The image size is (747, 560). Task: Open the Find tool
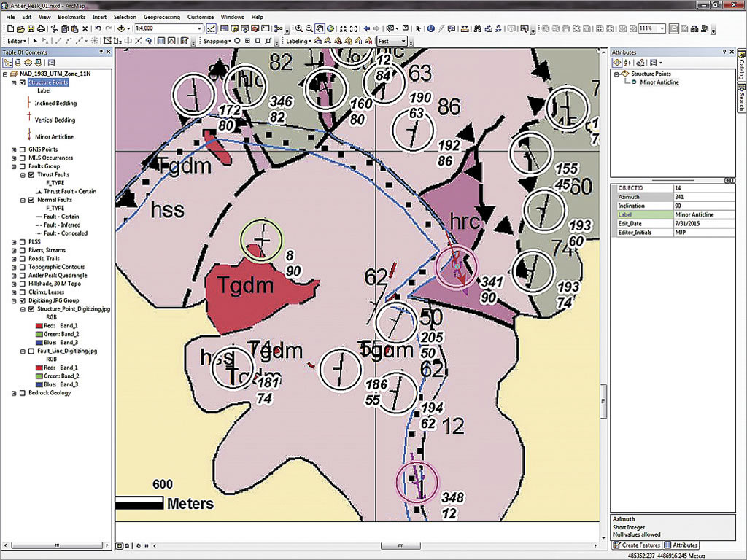tap(478, 28)
